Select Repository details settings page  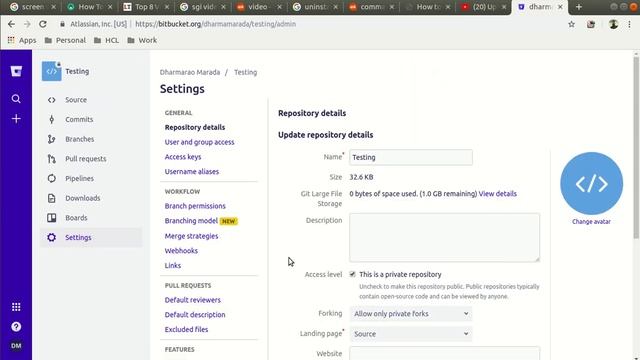(195, 127)
